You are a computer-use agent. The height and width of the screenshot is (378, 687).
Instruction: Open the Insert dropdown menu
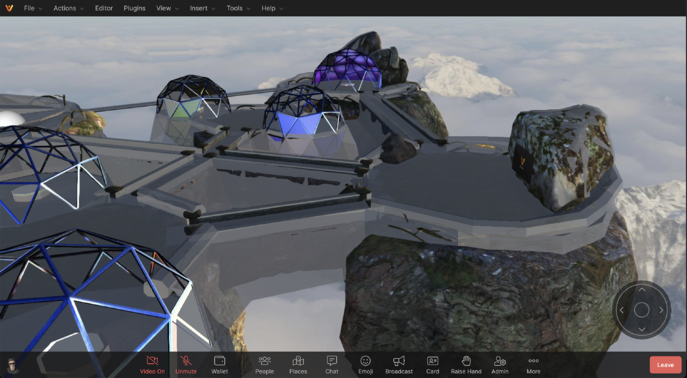(x=202, y=8)
